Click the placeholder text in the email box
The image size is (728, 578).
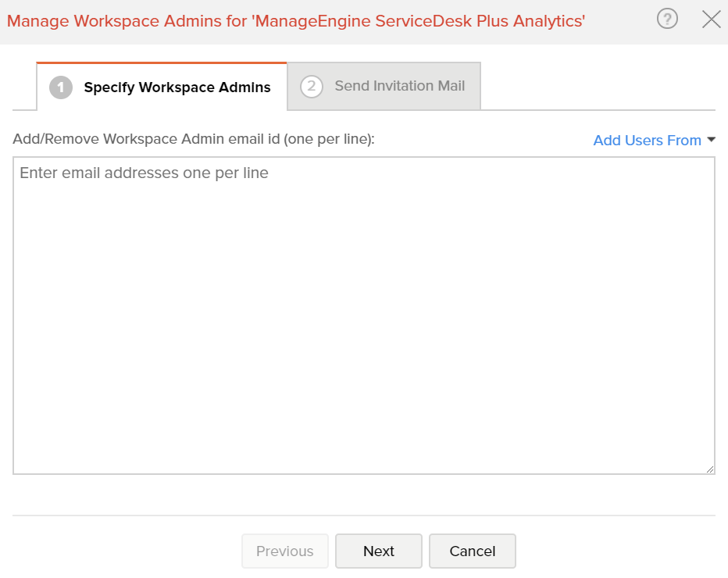point(144,173)
